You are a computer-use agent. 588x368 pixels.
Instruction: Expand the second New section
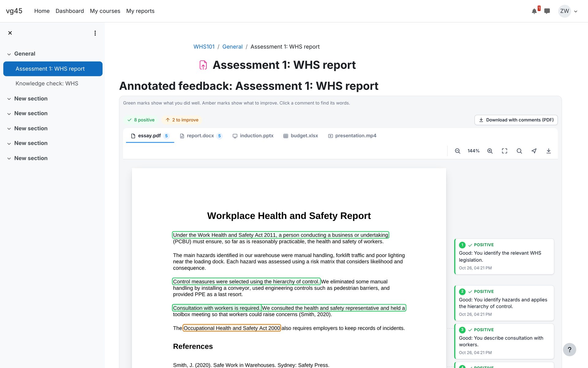pos(9,113)
